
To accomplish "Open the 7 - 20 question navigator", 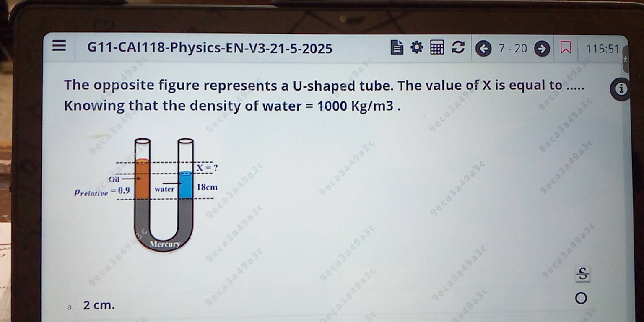I will (x=512, y=49).
